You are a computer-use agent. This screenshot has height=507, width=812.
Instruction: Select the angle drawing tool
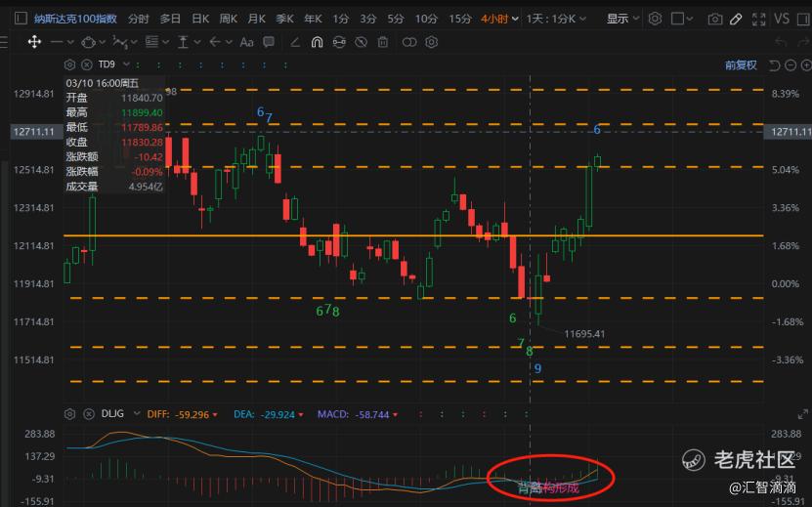(295, 42)
